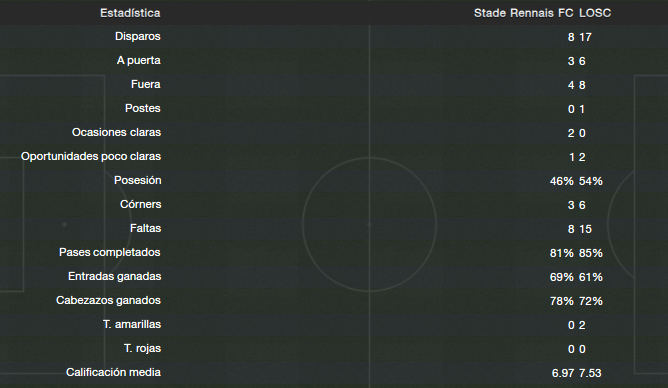This screenshot has height=388, width=668.
Task: Select the A puerta row label
Action: tap(139, 60)
